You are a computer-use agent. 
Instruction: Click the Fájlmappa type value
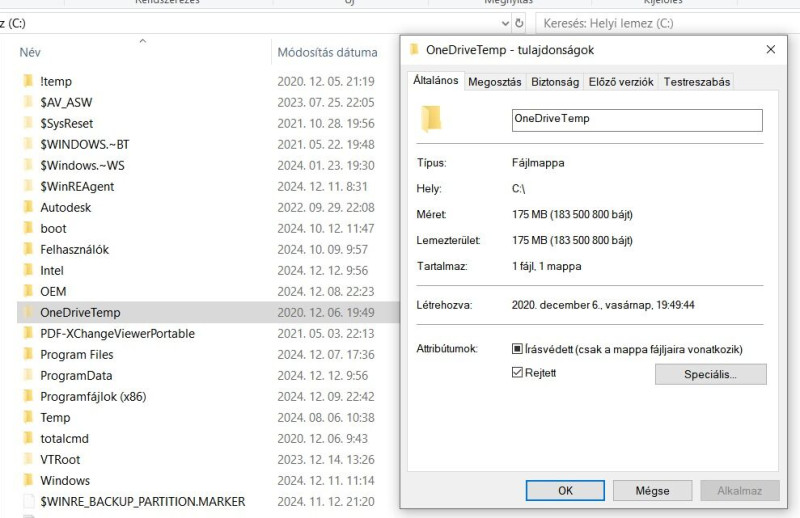[x=538, y=163]
